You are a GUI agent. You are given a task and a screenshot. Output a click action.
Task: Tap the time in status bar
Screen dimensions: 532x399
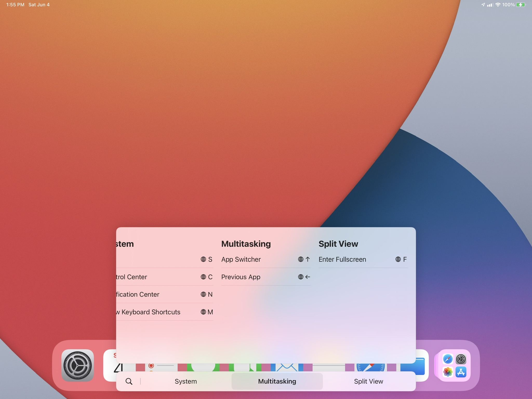15,5
